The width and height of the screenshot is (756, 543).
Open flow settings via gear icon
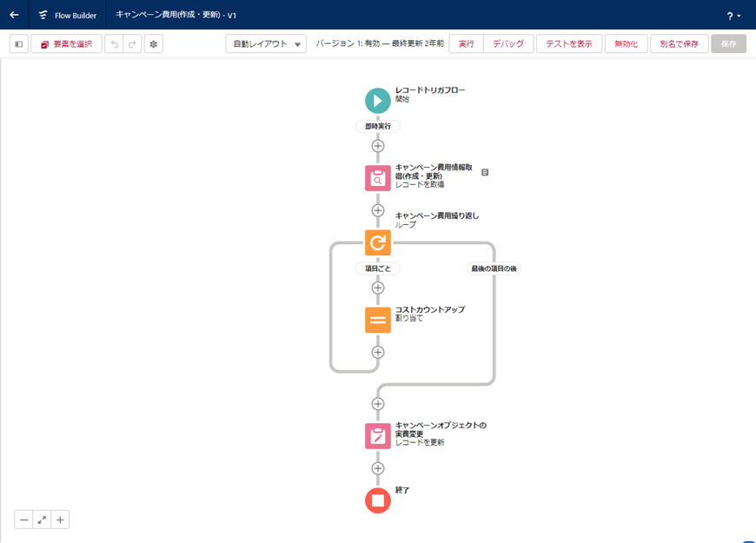click(154, 44)
